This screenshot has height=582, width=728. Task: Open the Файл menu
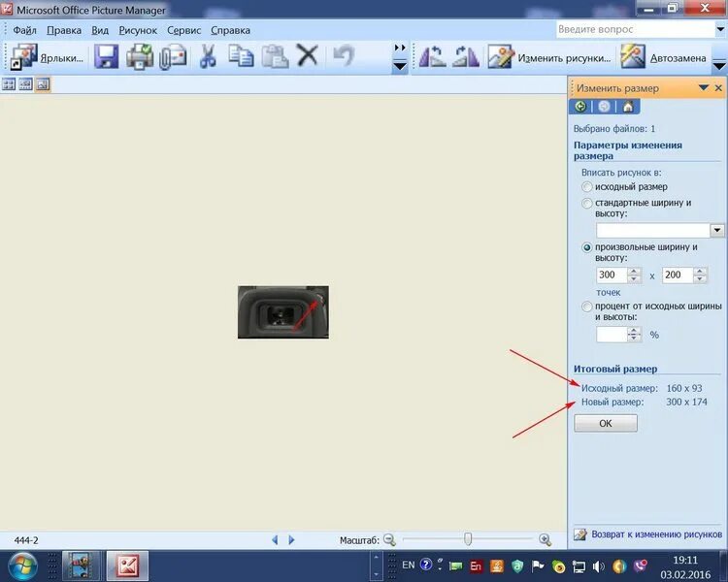[24, 30]
